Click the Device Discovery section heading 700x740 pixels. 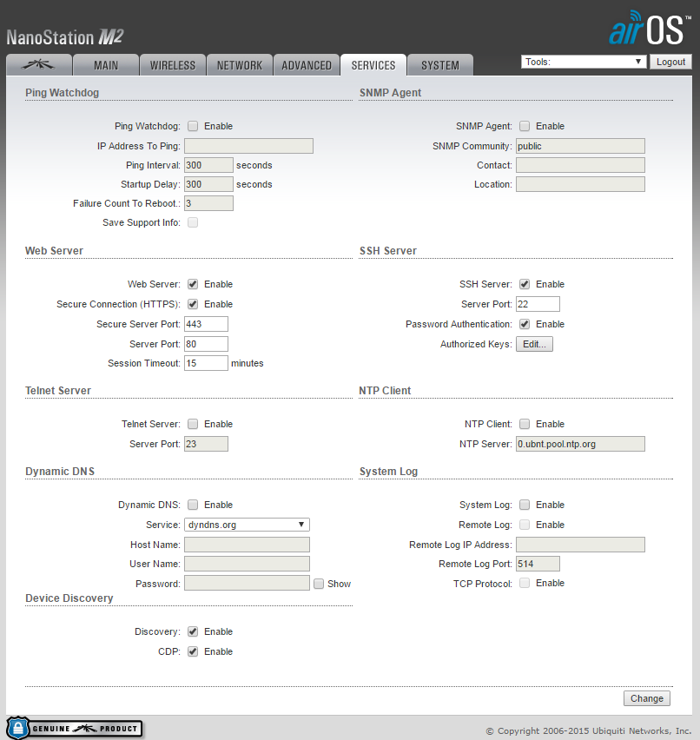point(69,598)
